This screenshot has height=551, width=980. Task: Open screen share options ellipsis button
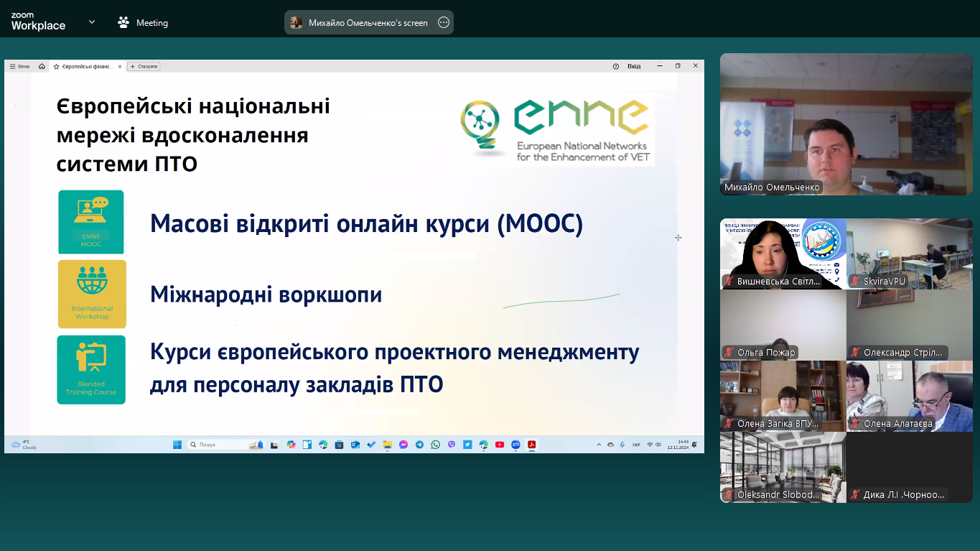pos(444,22)
